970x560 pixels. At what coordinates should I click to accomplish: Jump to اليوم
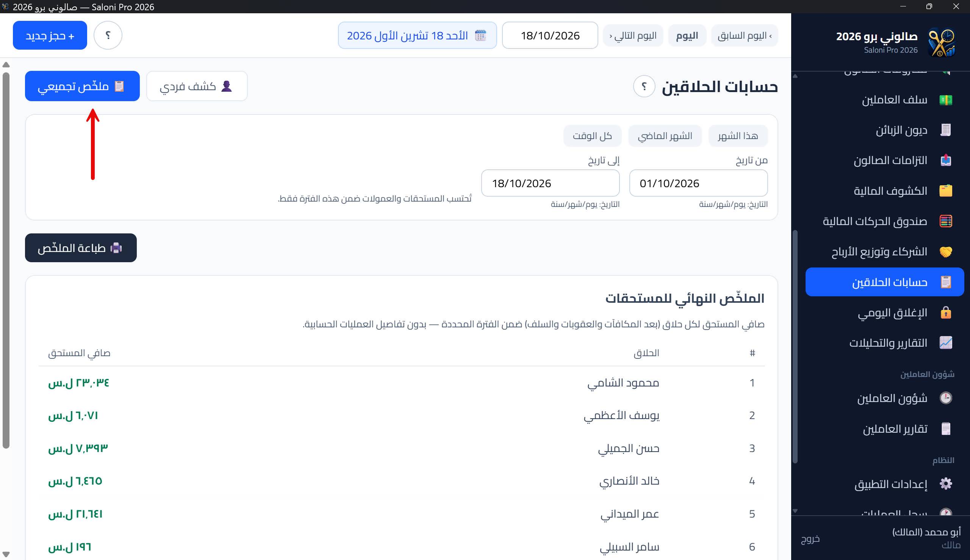coord(687,36)
